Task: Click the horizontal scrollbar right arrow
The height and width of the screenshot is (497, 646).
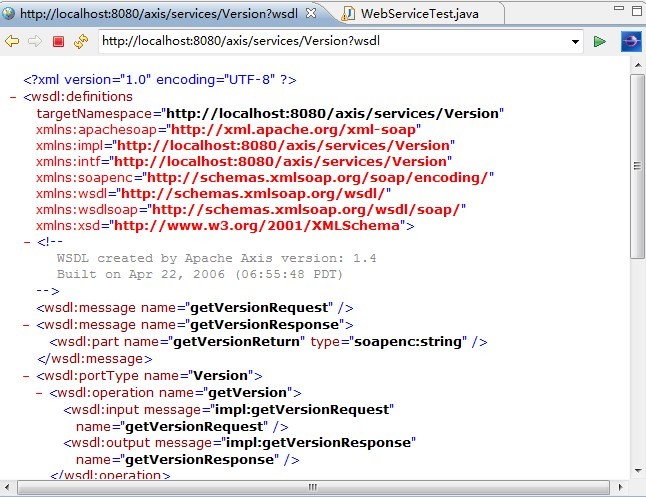Action: coord(620,488)
